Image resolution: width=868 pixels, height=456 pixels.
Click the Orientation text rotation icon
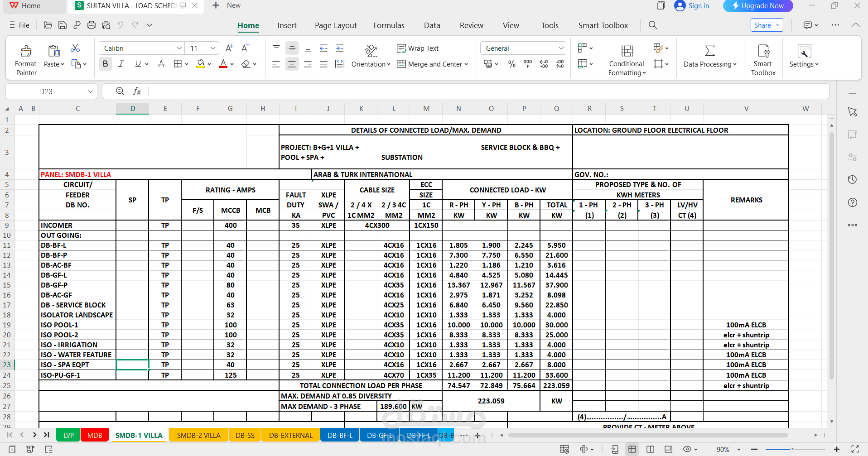tap(371, 50)
